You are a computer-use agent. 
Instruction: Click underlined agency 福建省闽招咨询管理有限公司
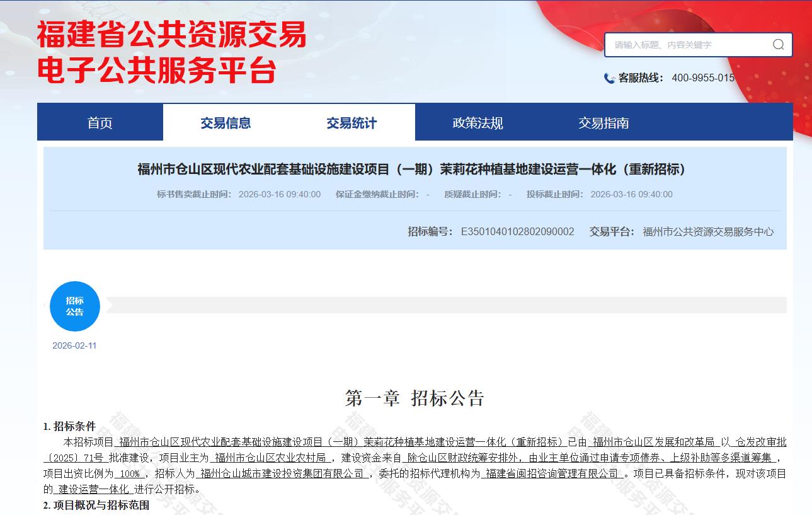coord(552,473)
